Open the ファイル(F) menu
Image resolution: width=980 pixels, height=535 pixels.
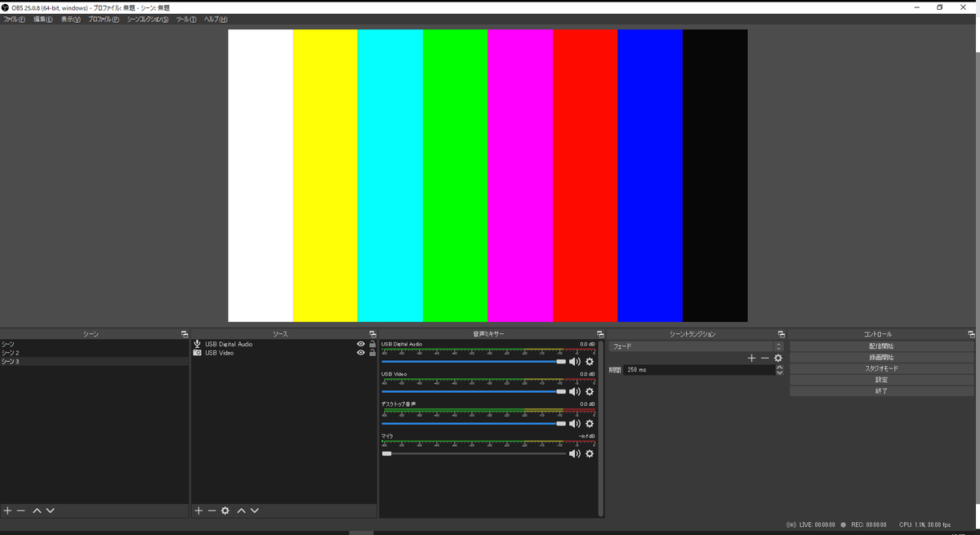(x=14, y=20)
